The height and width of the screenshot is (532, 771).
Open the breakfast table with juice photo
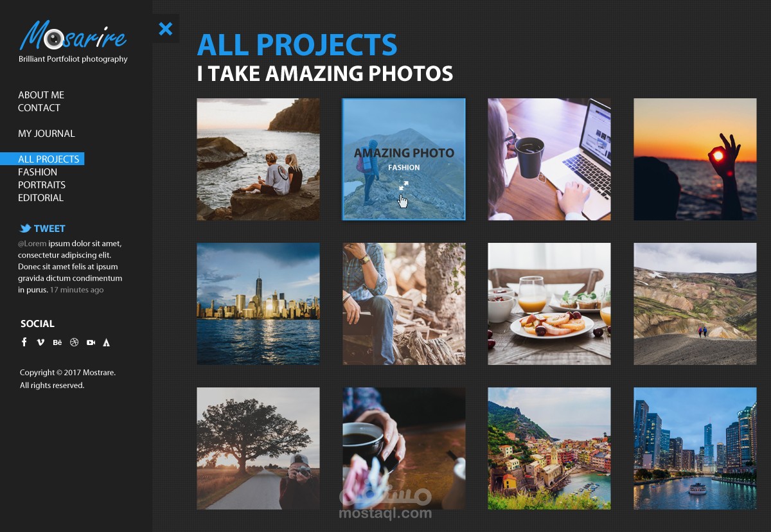point(549,304)
